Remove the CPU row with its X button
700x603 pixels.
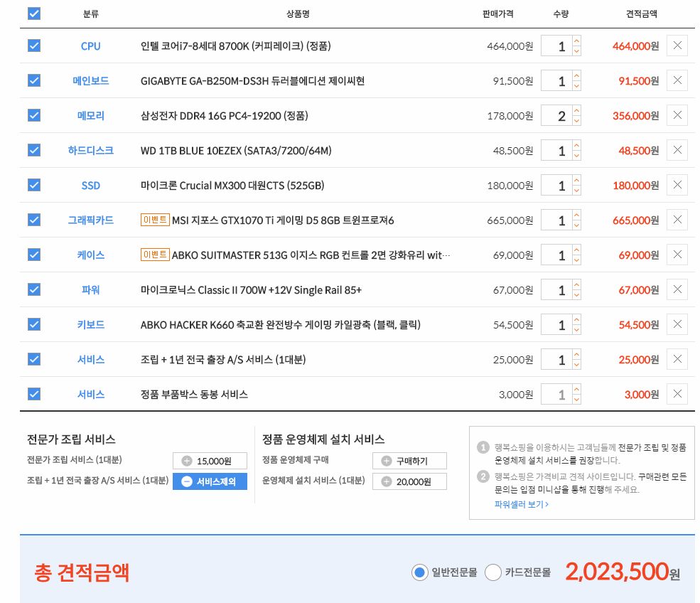pyautogui.click(x=677, y=46)
